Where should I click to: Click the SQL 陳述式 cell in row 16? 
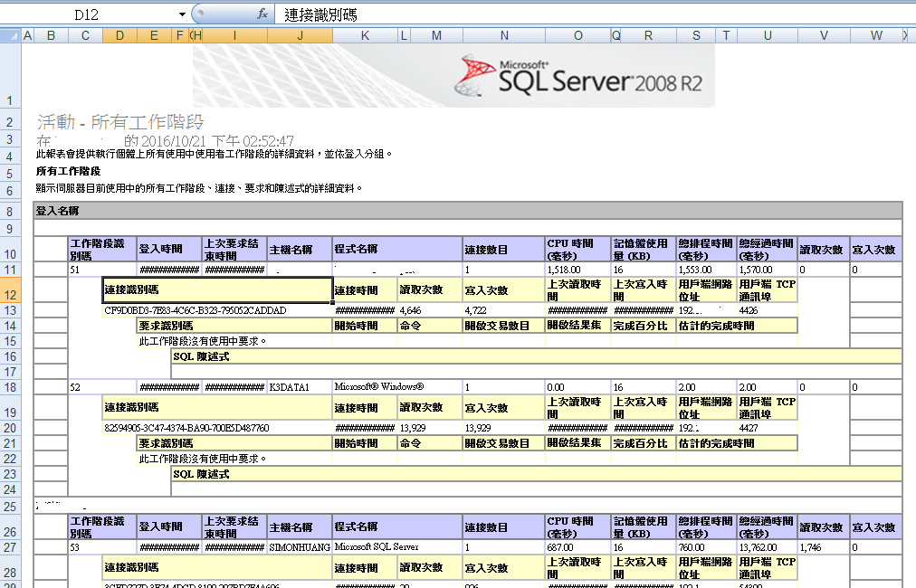coord(537,356)
